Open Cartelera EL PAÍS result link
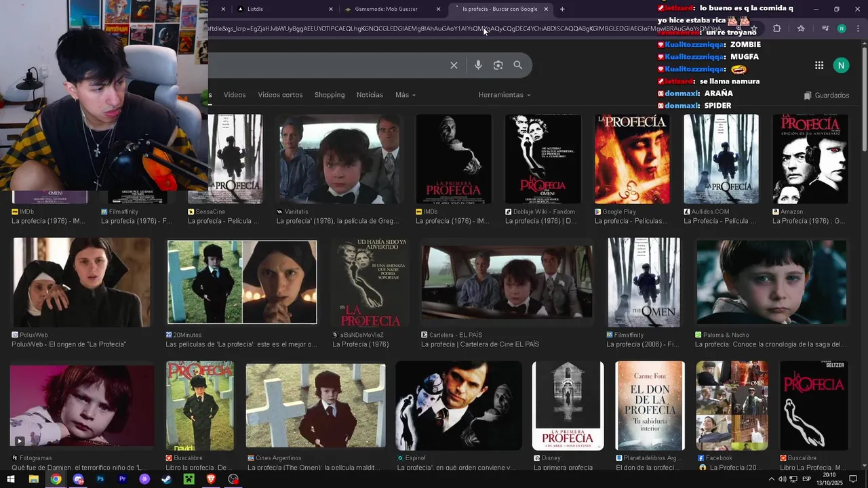Screen dimensions: 868x488 tap(480, 344)
